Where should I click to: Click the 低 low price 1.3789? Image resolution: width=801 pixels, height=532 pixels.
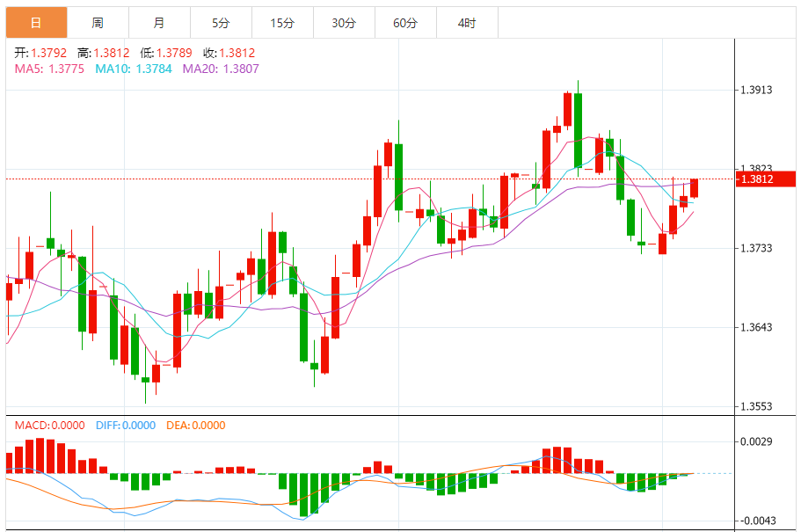166,53
